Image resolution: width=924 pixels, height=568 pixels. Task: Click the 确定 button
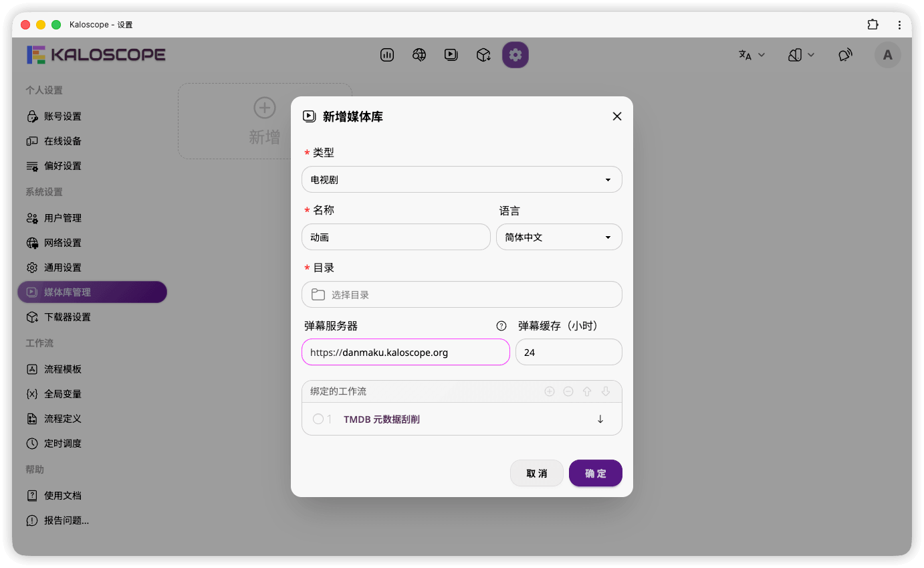point(596,473)
